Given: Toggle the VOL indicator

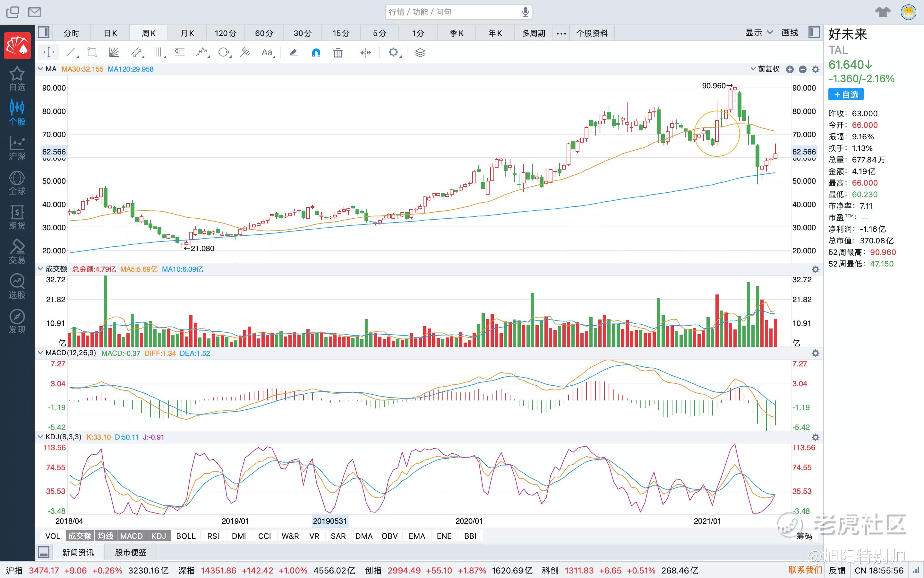Looking at the screenshot, I should (53, 536).
